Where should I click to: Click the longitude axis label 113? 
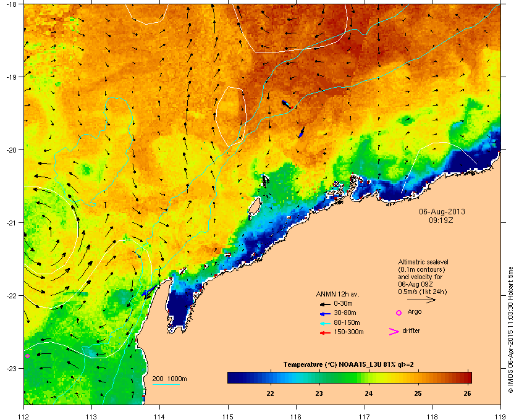(91, 416)
